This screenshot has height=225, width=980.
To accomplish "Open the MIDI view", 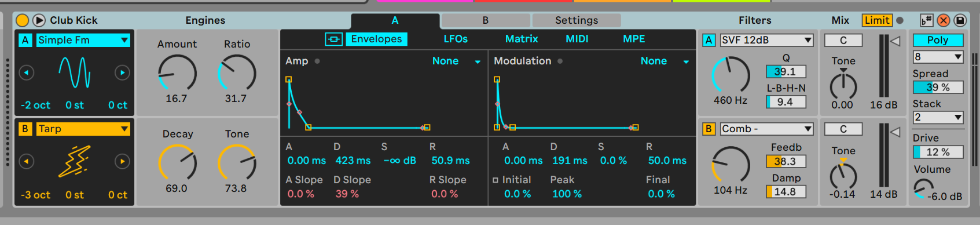I will [x=577, y=39].
